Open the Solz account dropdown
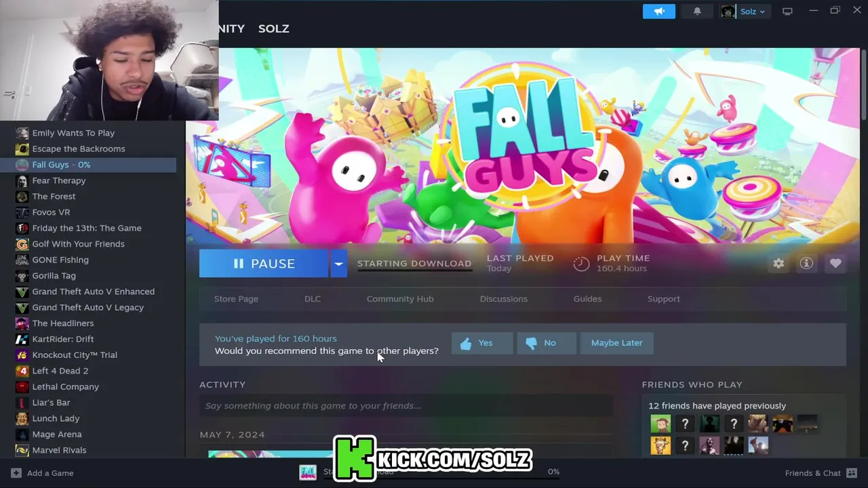This screenshot has height=488, width=868. (753, 12)
